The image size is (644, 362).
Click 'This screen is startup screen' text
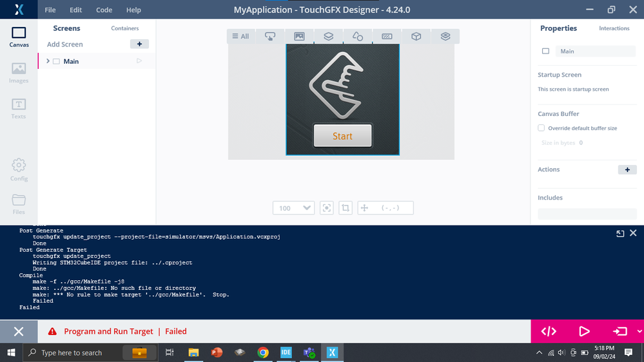tap(573, 89)
